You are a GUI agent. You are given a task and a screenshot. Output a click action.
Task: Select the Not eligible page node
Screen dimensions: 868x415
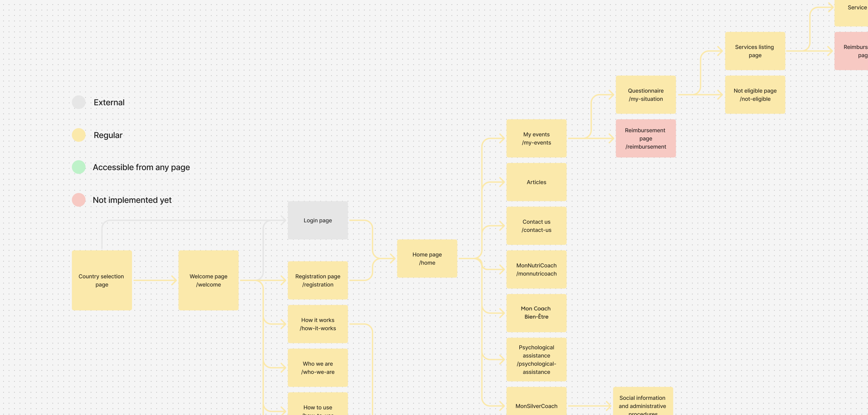[x=755, y=94]
